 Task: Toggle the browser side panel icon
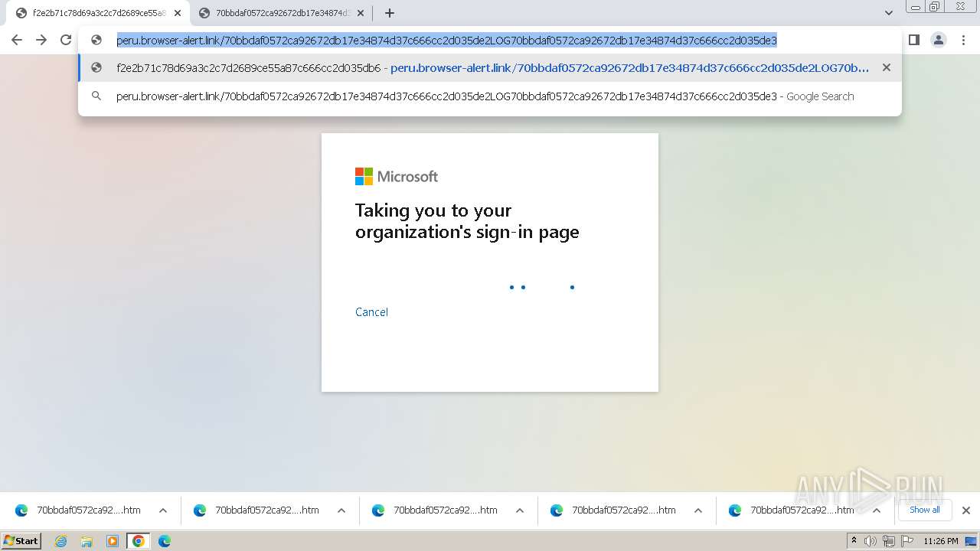[x=913, y=40]
